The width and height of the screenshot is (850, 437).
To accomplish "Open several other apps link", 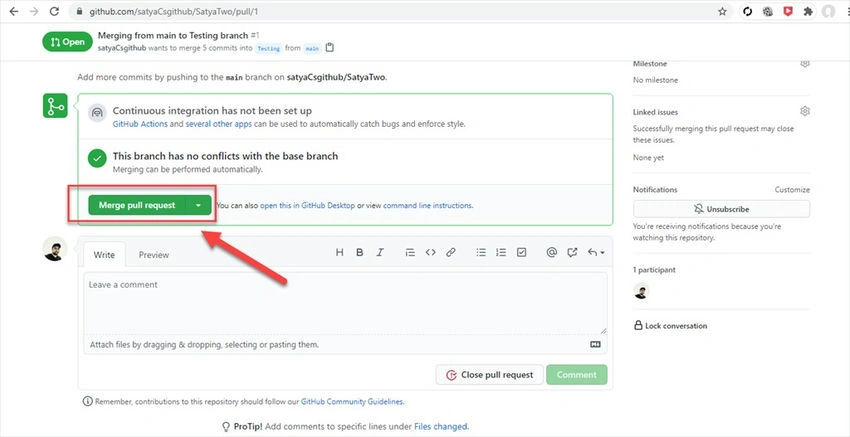I will 218,124.
